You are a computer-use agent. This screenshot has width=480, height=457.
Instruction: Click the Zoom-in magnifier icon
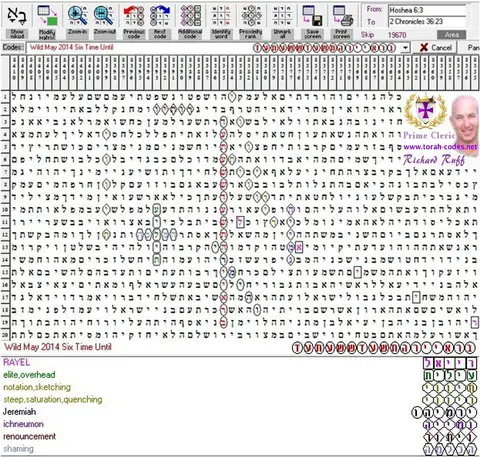tap(77, 16)
